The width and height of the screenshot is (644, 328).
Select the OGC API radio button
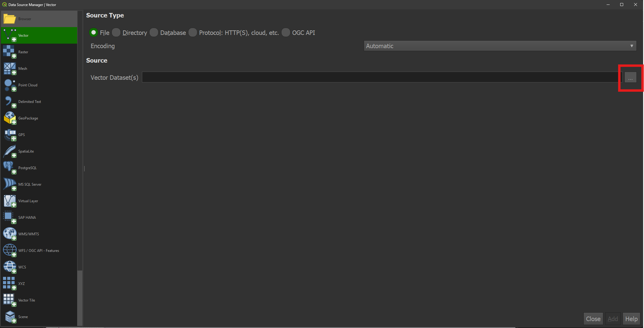coord(286,32)
